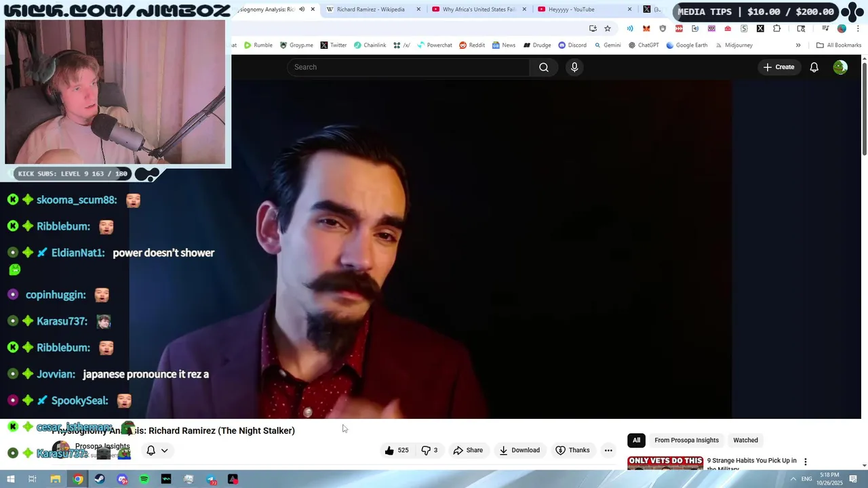Viewport: 868px width, 488px height.
Task: Open Chrome profile avatar
Action: (x=842, y=28)
